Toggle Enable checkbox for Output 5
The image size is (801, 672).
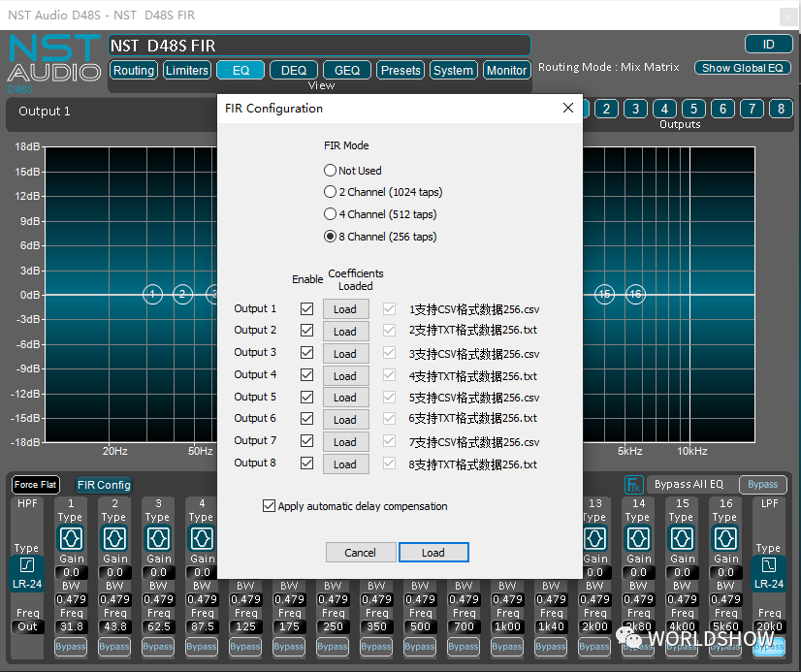click(307, 397)
